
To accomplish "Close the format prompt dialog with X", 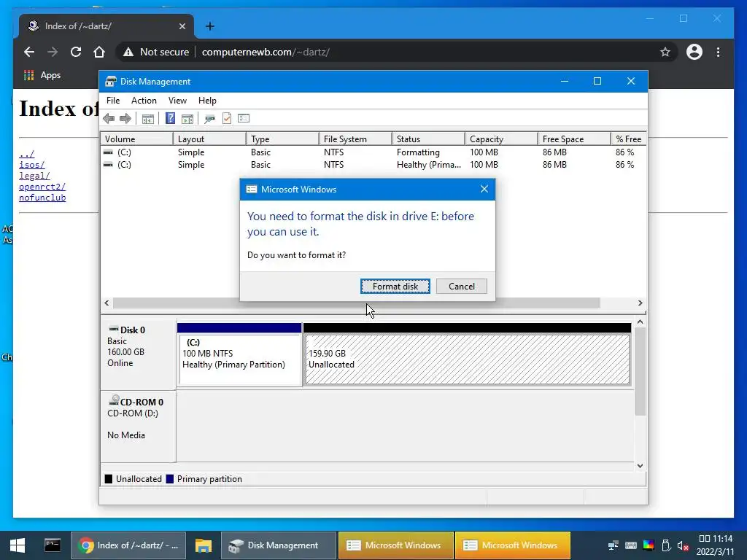I will (484, 189).
